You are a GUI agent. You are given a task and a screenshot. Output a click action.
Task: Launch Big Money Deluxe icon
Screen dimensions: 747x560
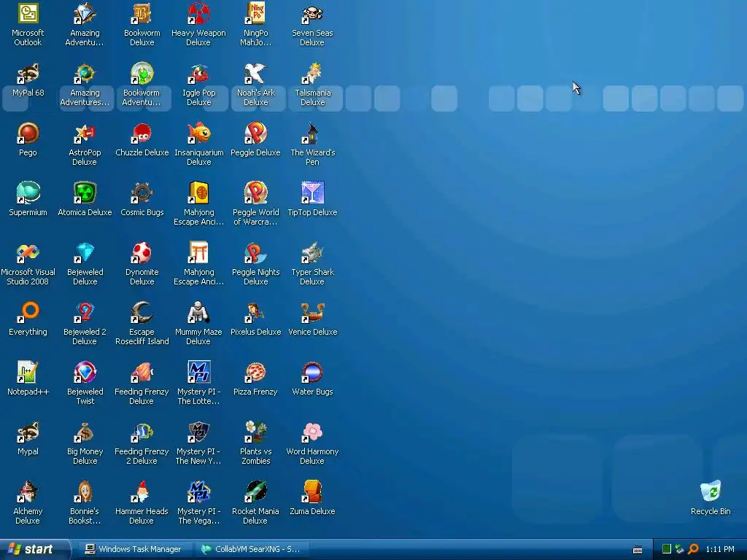pyautogui.click(x=85, y=432)
